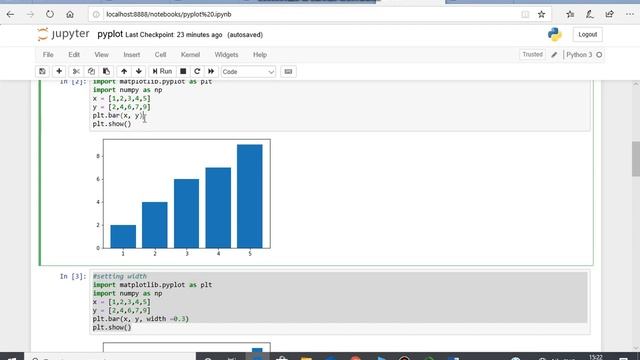Screen dimensions: 640x360
Task: Click the scrollbar up arrow
Action: click(x=636, y=84)
